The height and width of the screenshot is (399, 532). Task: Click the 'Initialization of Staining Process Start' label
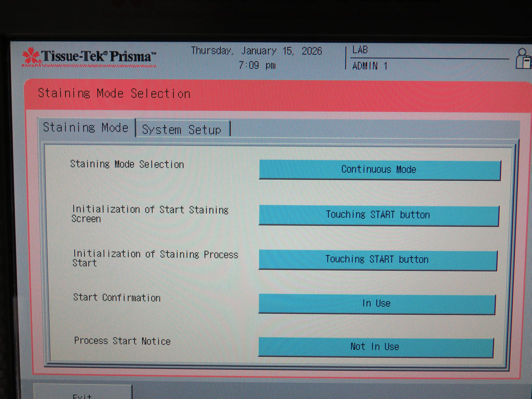(155, 258)
